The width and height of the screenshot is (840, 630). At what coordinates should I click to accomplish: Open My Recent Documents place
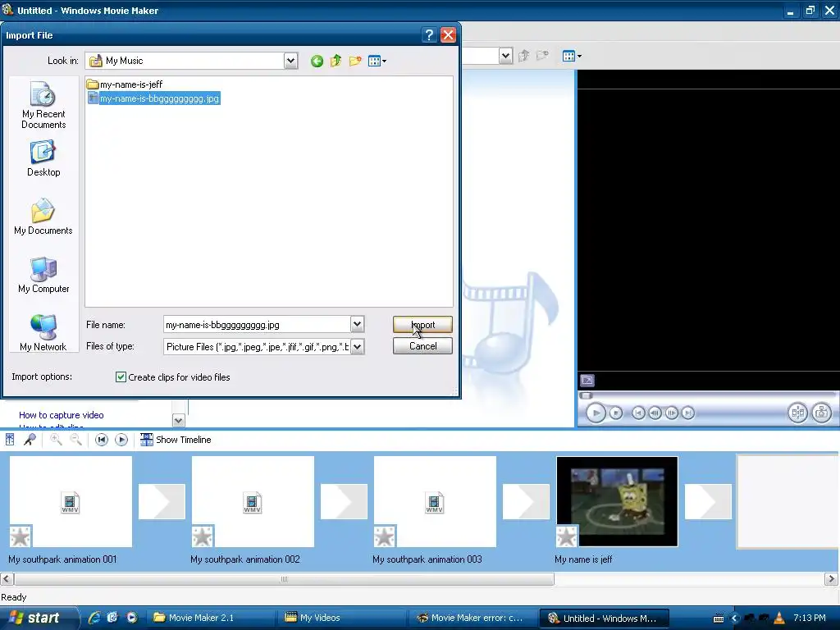pyautogui.click(x=43, y=105)
